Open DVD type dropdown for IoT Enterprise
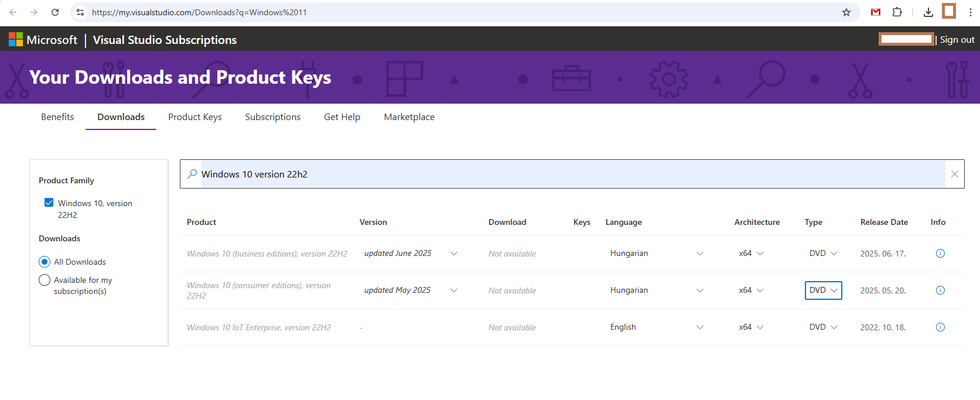 (x=823, y=327)
